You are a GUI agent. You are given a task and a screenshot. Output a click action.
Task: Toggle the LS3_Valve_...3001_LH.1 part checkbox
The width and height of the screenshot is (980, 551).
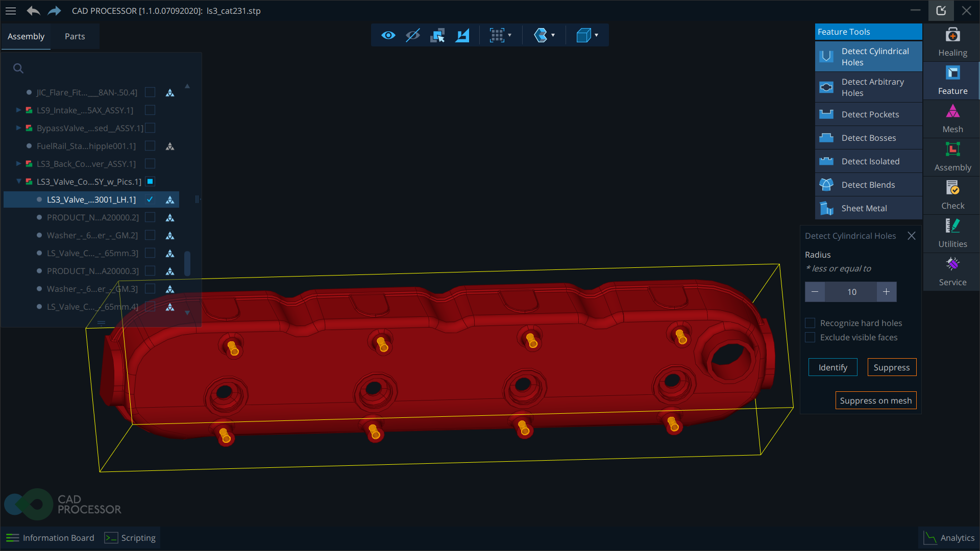coord(150,199)
